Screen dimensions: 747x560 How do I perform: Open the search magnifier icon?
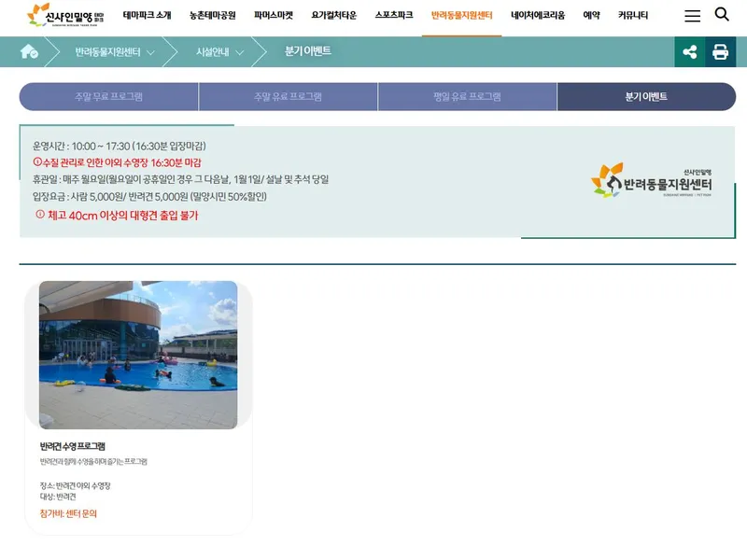(x=722, y=14)
